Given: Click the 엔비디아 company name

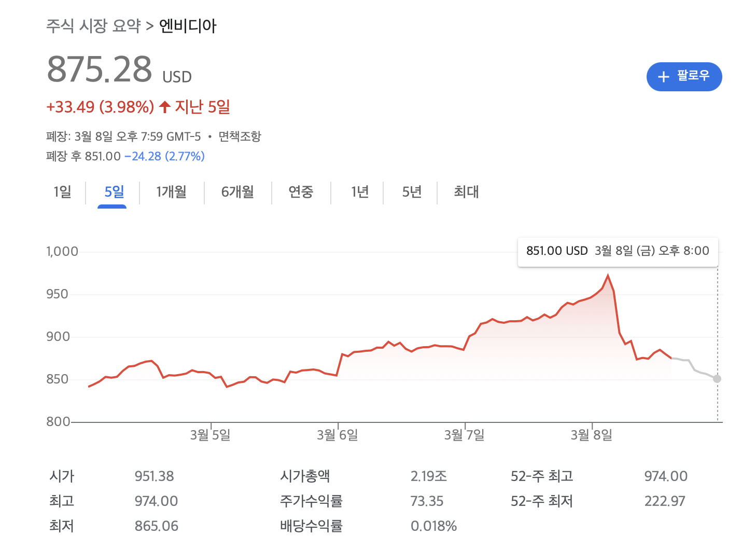Looking at the screenshot, I should click(188, 26).
